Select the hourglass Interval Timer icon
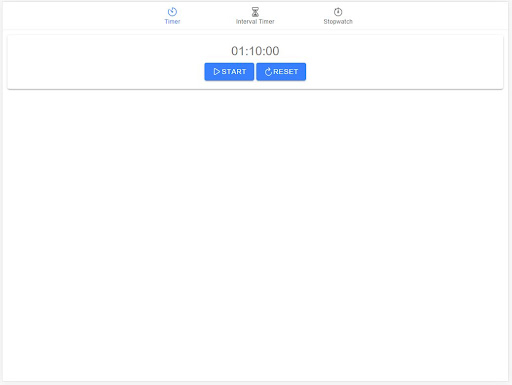The image size is (512, 385). click(x=255, y=12)
